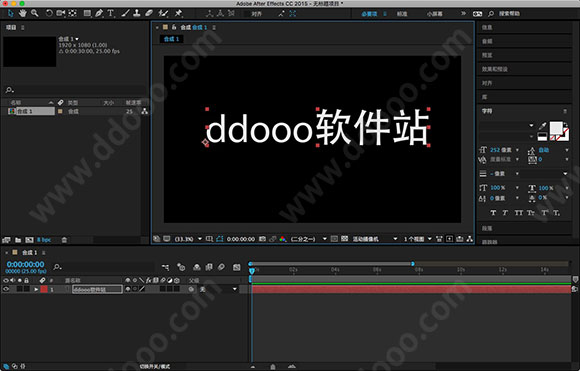Select the Clone Stamp tool

(x=137, y=13)
